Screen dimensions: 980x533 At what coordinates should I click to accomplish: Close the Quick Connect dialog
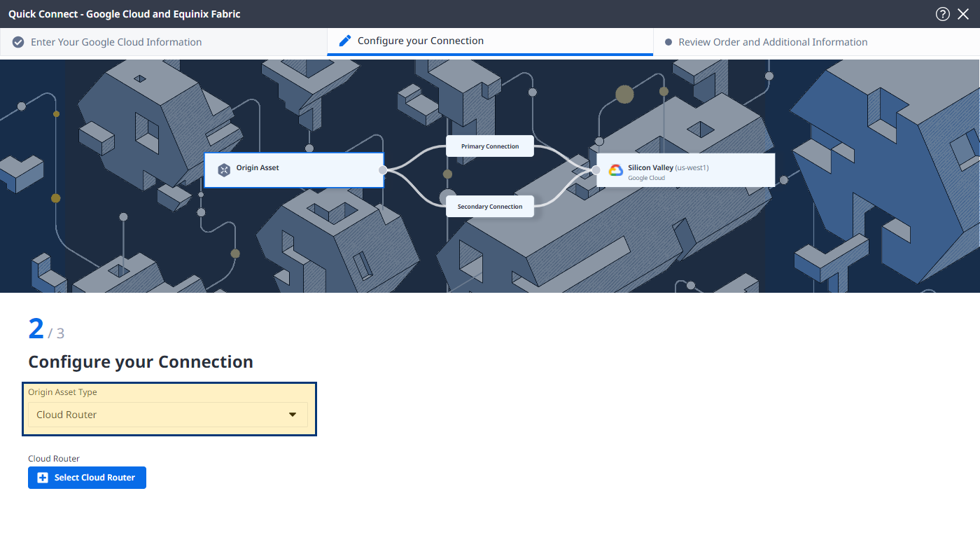(963, 14)
